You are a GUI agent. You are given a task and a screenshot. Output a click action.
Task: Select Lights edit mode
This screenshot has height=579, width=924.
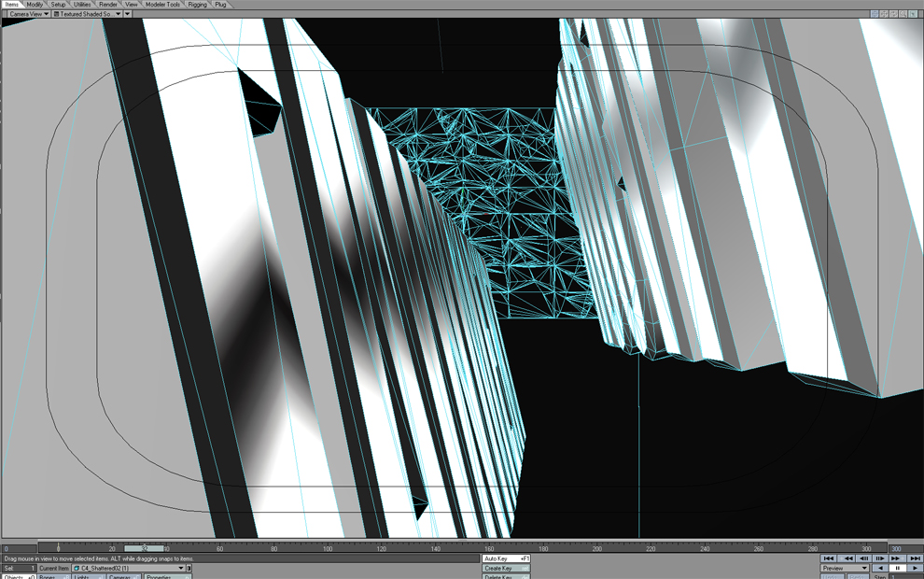[x=90, y=576]
